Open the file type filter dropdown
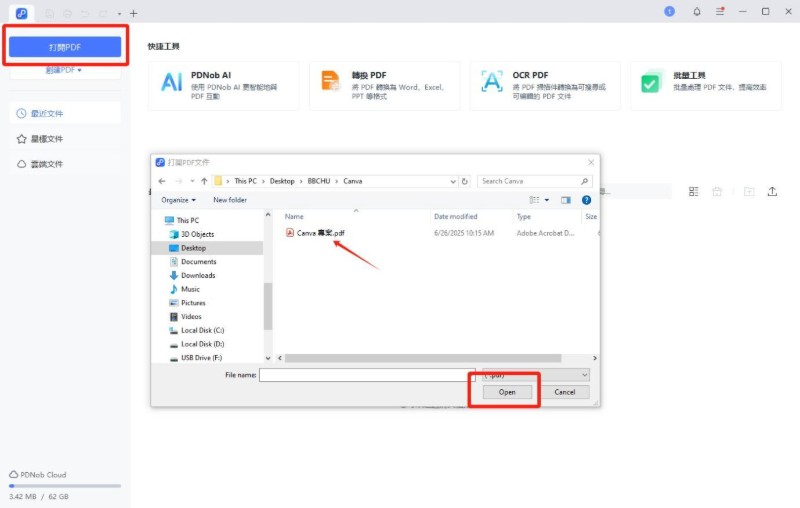 pyautogui.click(x=536, y=375)
